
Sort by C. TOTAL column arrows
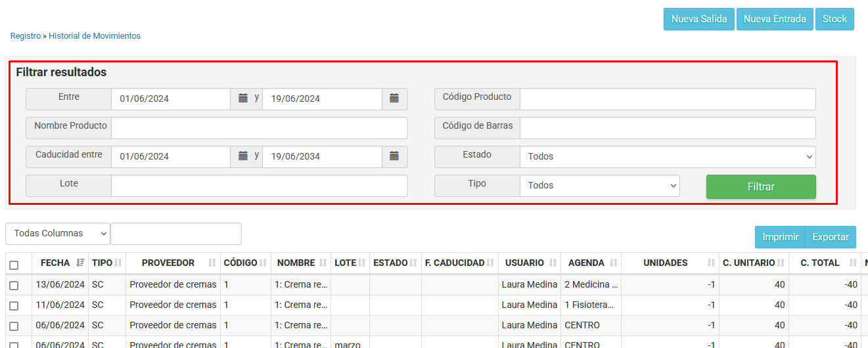click(x=853, y=263)
